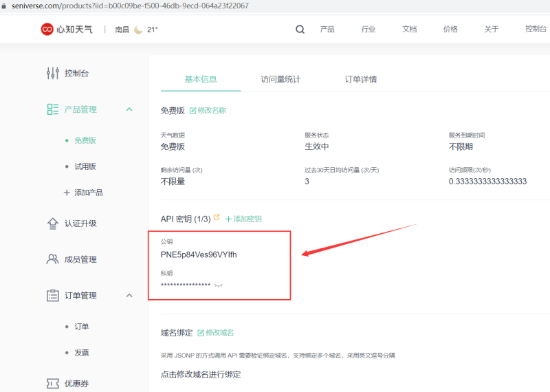Select 试用版 in the sidebar
This screenshot has width=550, height=392.
tap(85, 166)
